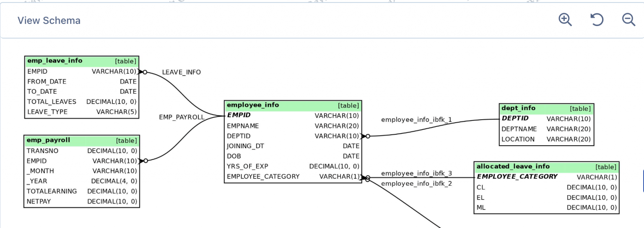The image size is (644, 228).
Task: Click the employee_info_ibfk_3 relationship label
Action: 416,173
